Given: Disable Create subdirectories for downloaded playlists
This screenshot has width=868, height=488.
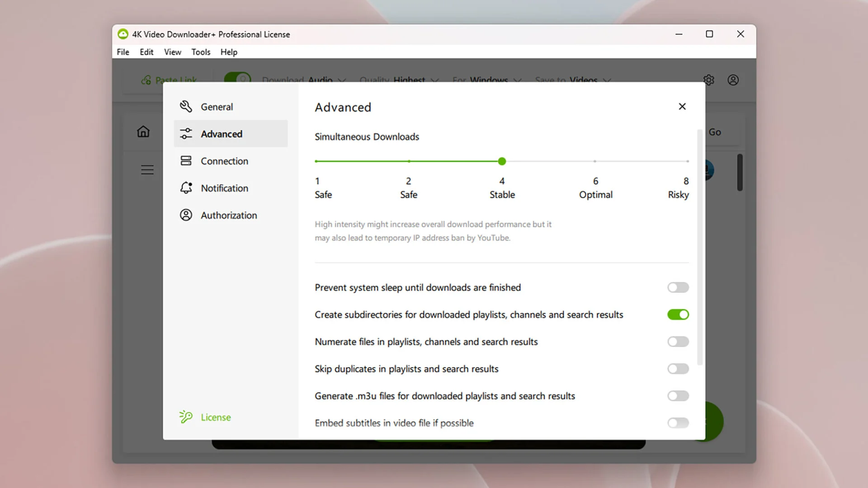Looking at the screenshot, I should (x=678, y=314).
